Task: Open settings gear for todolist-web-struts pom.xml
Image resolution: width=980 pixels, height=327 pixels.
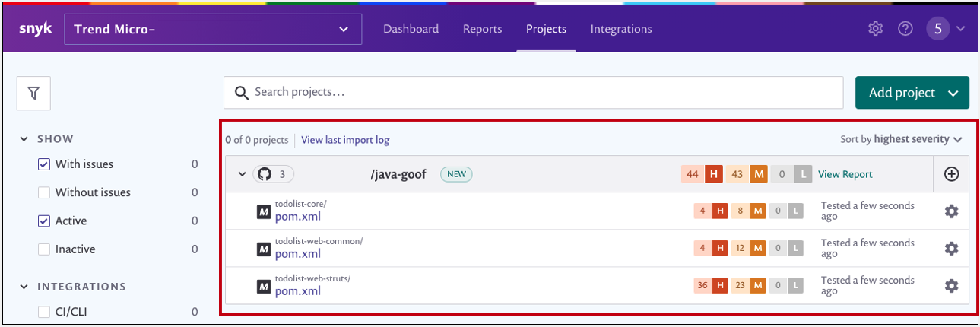Action: [x=951, y=285]
